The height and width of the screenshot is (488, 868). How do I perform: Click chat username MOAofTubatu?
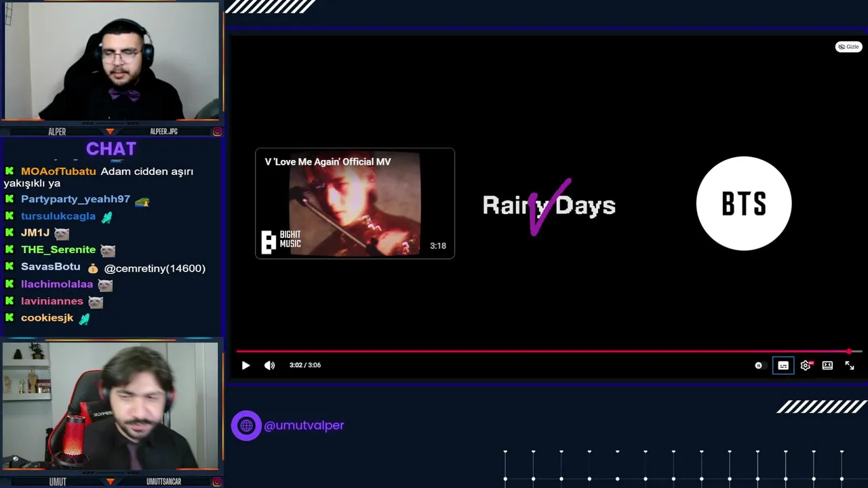click(58, 171)
